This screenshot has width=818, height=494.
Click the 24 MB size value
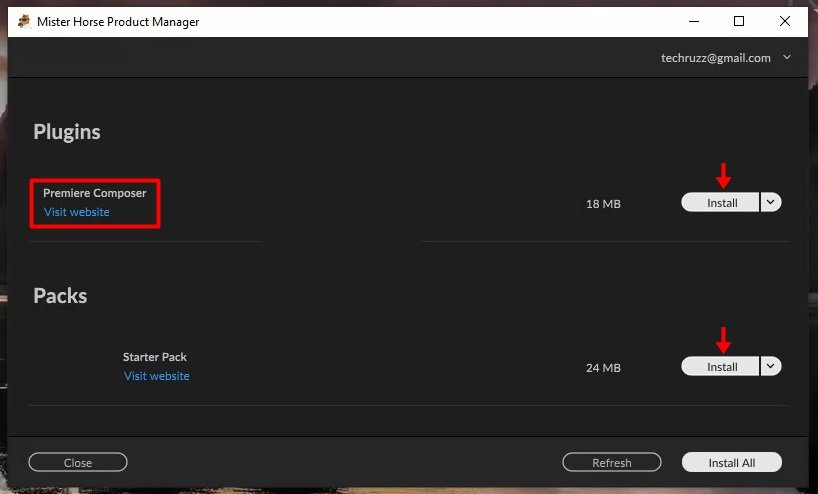[603, 368]
